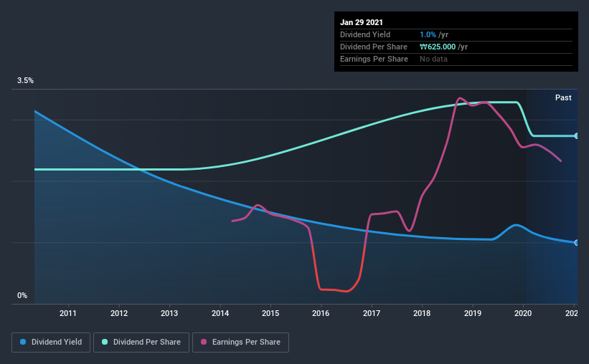Toggle the Earnings Per Share legend button
The image size is (589, 364).
240,343
